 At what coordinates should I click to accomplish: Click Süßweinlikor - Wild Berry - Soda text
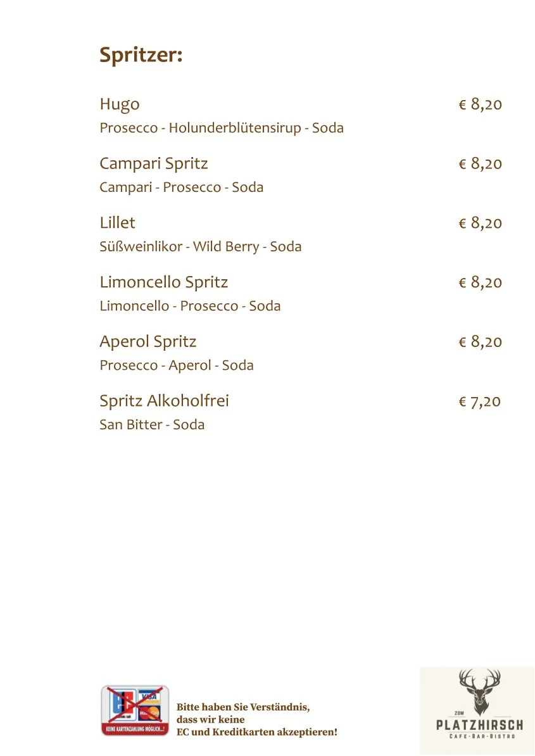(x=201, y=246)
